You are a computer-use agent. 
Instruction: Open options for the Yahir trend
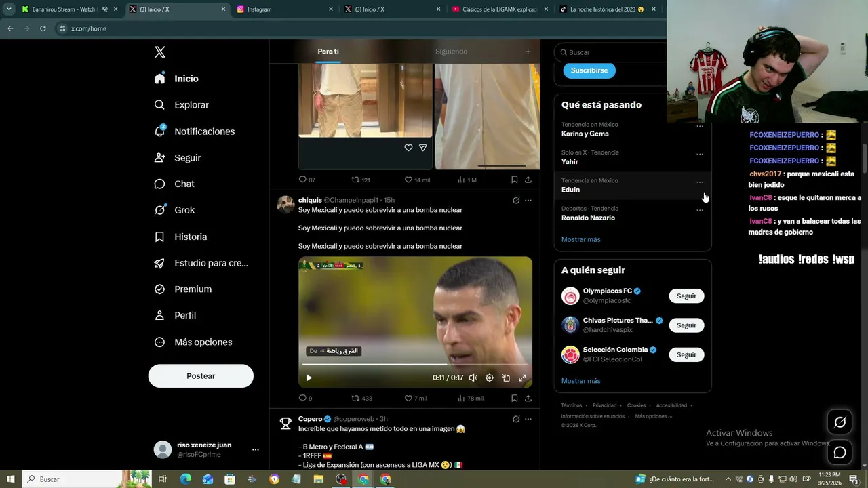(x=700, y=154)
